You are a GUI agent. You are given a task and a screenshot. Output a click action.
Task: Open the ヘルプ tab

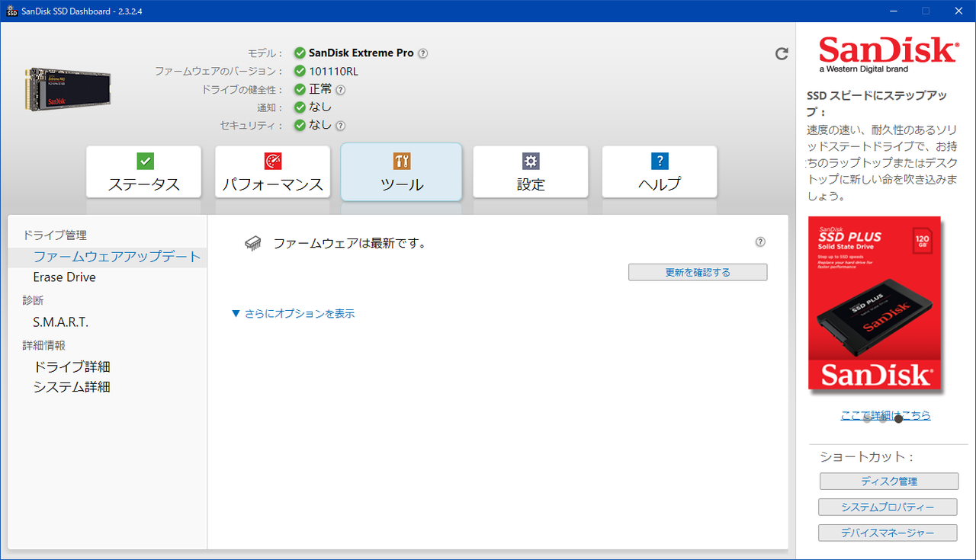[660, 172]
